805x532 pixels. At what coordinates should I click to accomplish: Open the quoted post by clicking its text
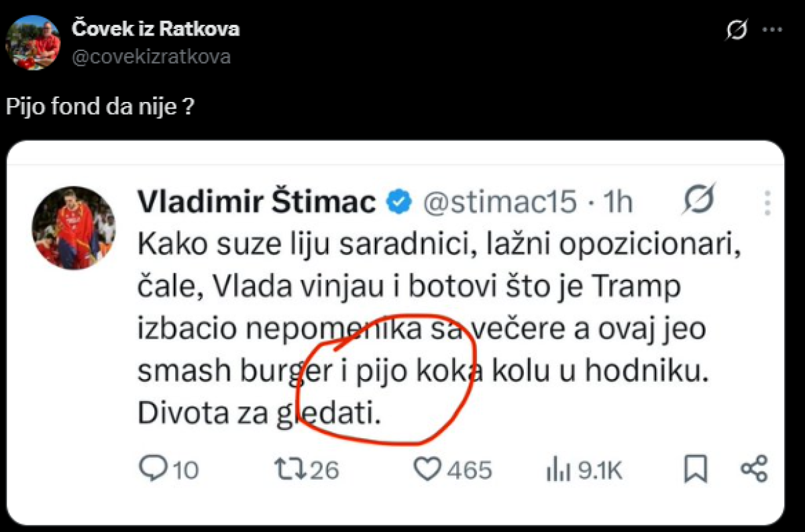pyautogui.click(x=423, y=327)
